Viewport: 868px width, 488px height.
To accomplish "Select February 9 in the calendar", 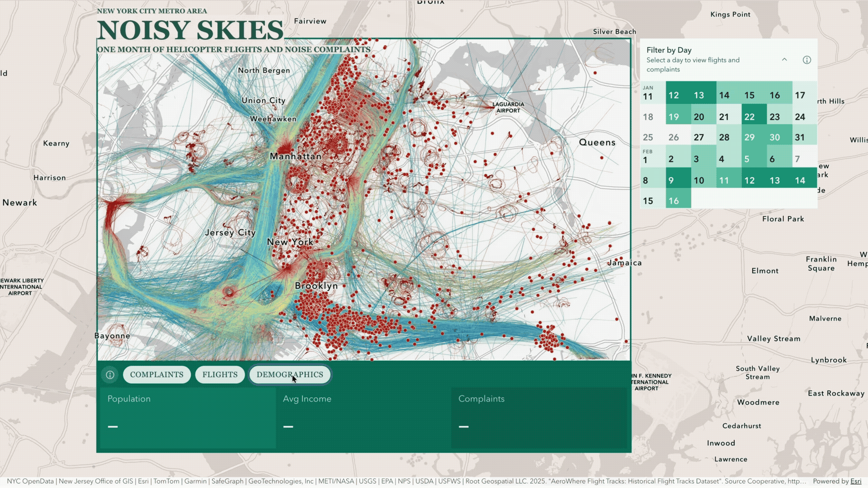I will coord(678,178).
